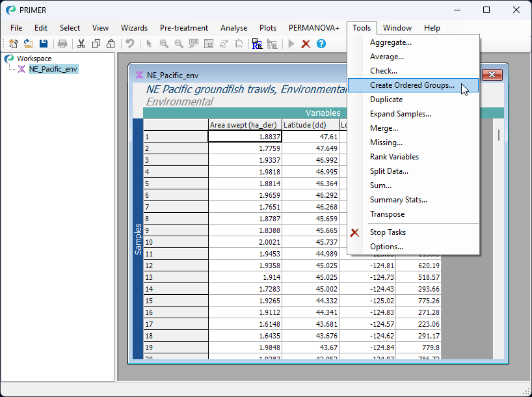Click the Copy toolbar icon

click(96, 44)
